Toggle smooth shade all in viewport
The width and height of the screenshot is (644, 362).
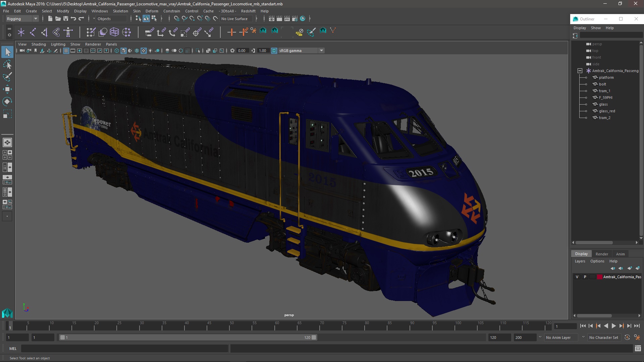[x=123, y=51]
